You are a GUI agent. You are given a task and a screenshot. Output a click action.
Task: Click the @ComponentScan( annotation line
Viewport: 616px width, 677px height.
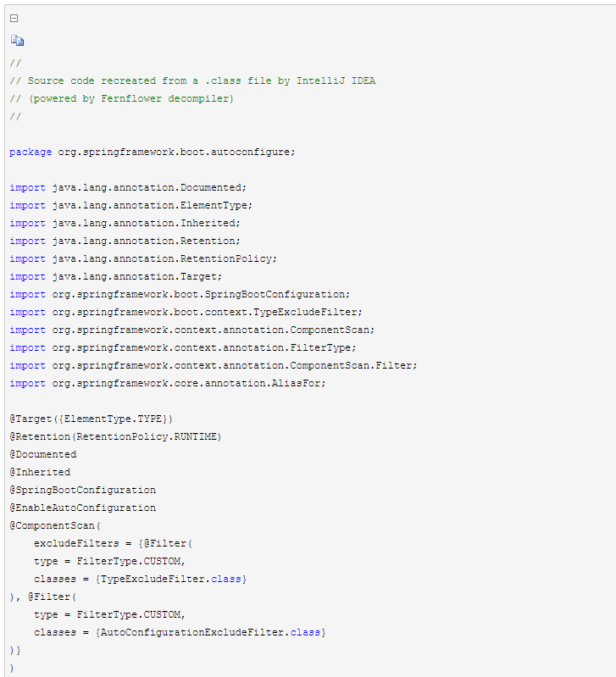tap(55, 526)
